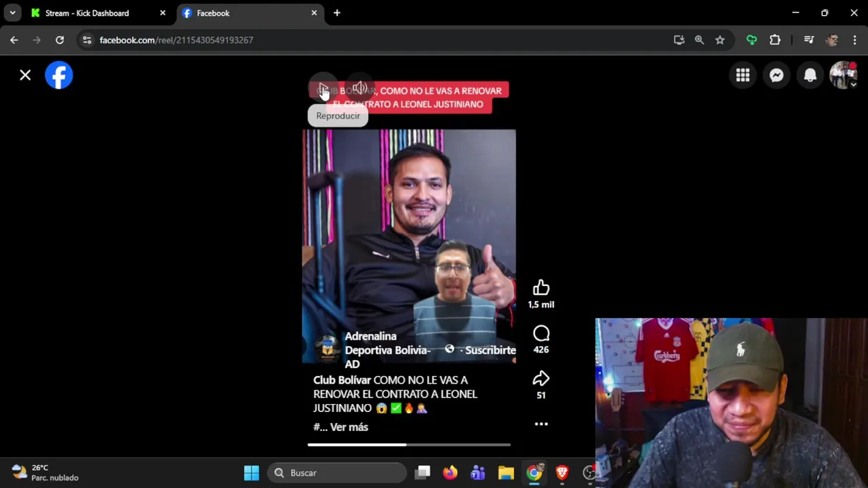Like the reel with the thumbs-up icon
The height and width of the screenshot is (488, 868).
[x=541, y=288]
